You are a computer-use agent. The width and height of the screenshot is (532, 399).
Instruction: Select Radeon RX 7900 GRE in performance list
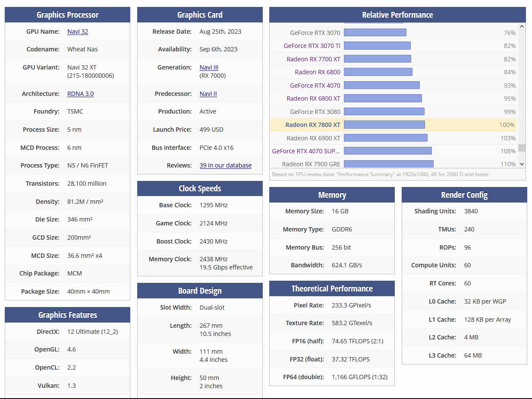click(311, 164)
